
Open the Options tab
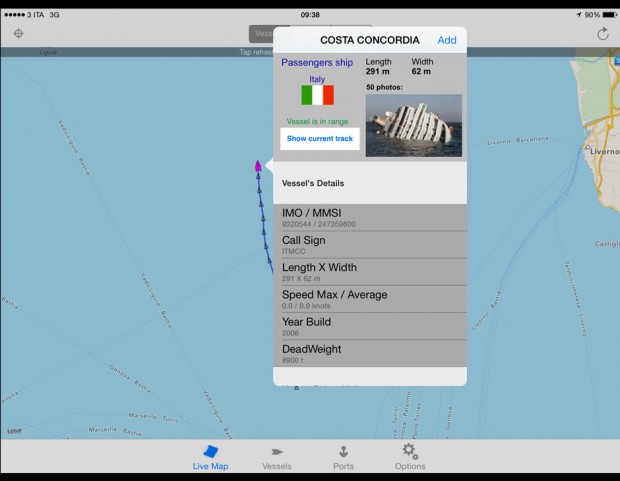click(x=410, y=457)
